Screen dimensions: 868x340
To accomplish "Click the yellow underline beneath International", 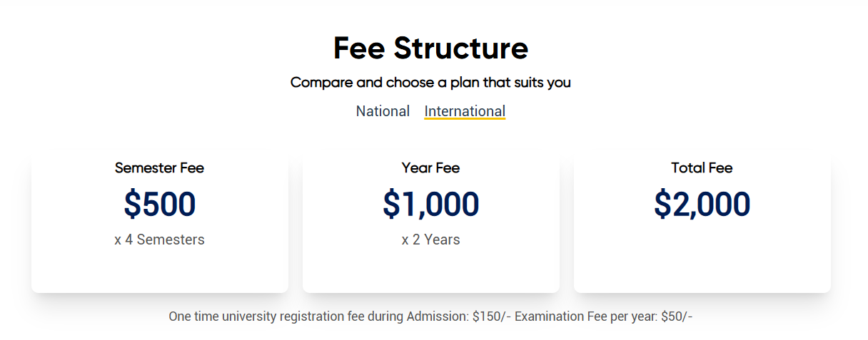I will (465, 119).
